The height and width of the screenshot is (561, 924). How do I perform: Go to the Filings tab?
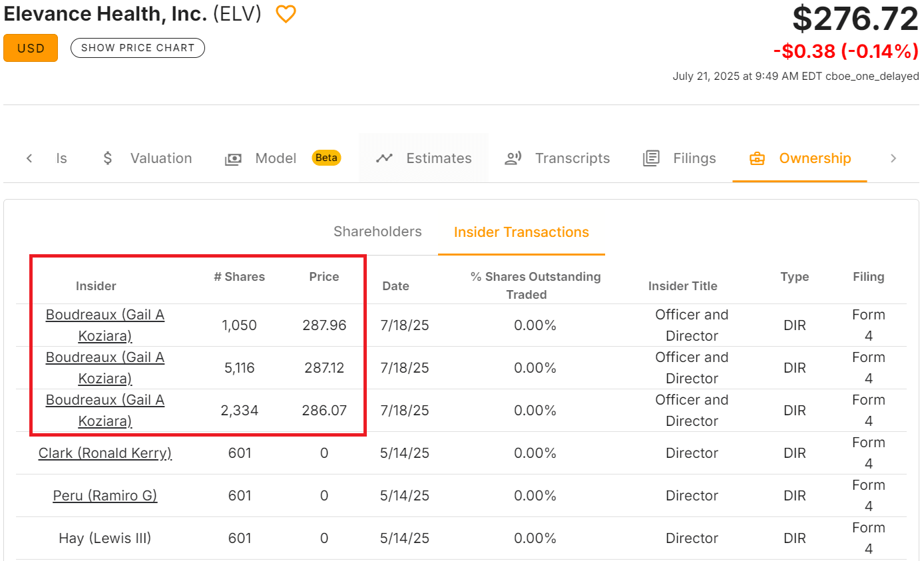680,158
